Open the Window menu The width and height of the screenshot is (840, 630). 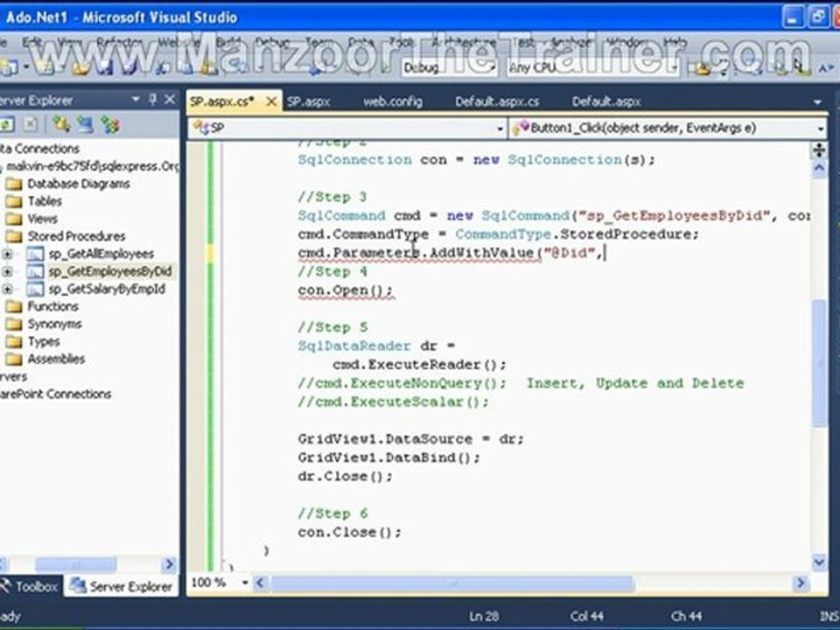(x=626, y=42)
